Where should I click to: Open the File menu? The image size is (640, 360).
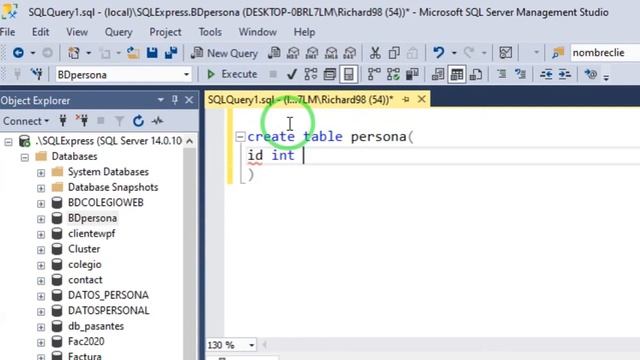click(7, 32)
